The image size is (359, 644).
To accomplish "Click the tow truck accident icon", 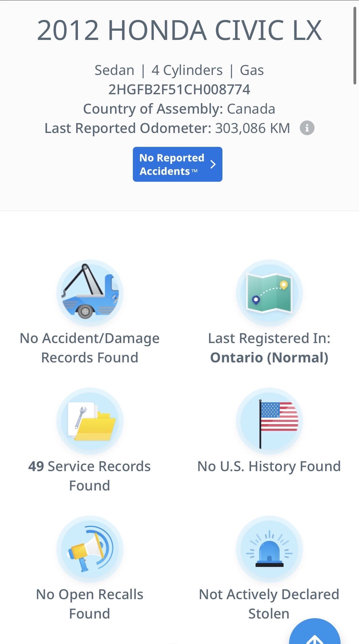I will (x=90, y=293).
